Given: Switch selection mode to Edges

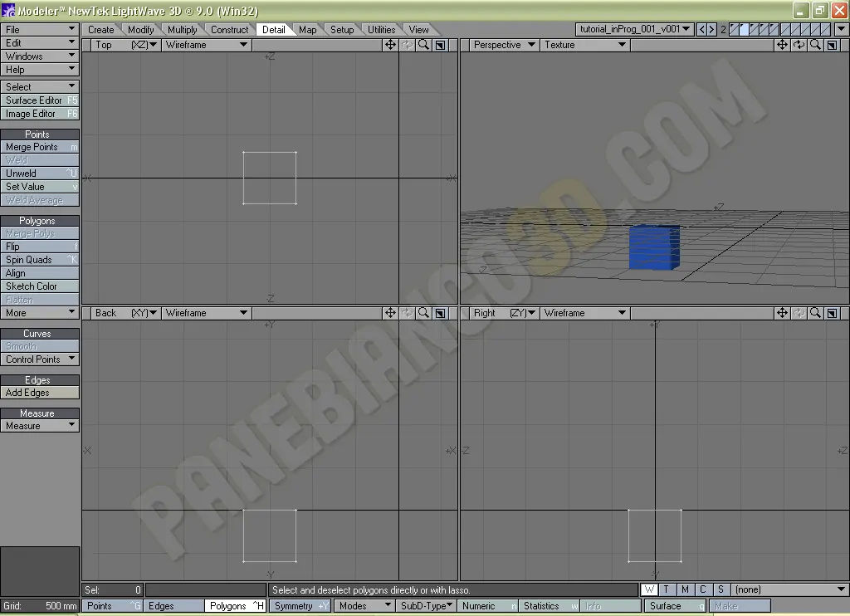Looking at the screenshot, I should tap(173, 606).
